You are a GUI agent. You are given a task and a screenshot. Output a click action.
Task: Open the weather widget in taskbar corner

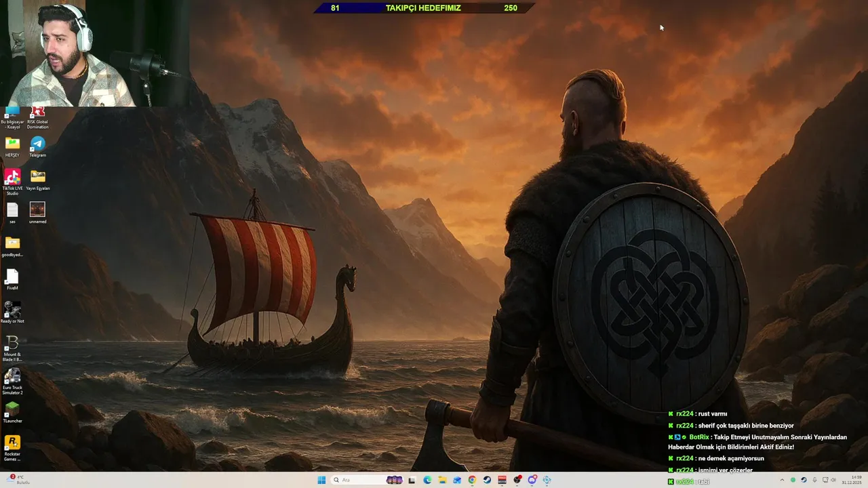17,480
